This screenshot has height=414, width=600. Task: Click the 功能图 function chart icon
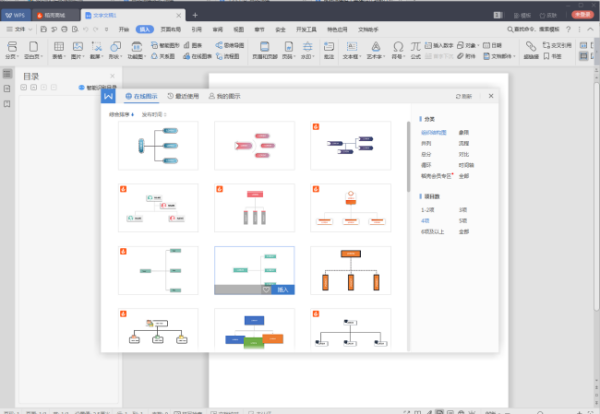coord(137,50)
